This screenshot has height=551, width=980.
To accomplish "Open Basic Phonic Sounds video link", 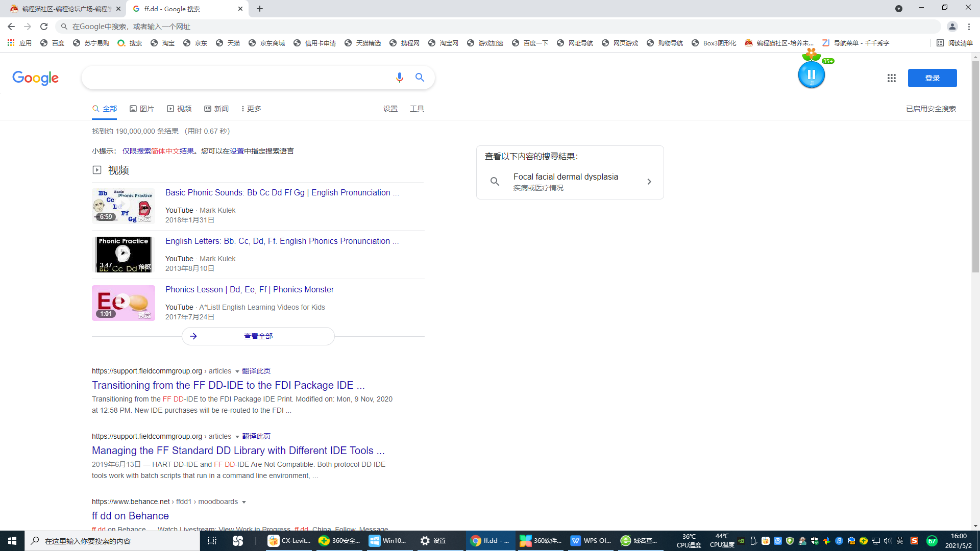I will tap(282, 192).
